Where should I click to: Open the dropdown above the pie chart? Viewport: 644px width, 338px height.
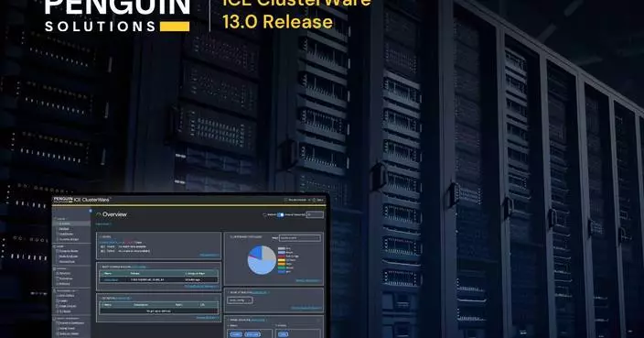[300, 237]
